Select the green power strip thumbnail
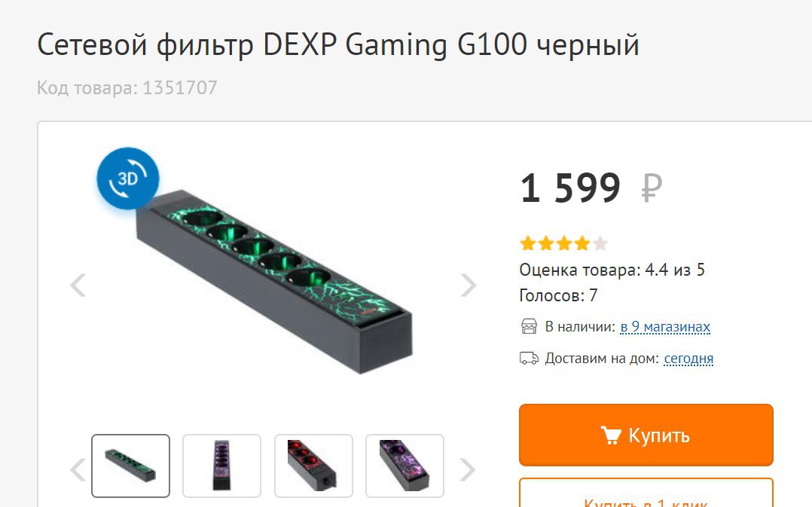Screen dimensions: 812x507 [130, 466]
